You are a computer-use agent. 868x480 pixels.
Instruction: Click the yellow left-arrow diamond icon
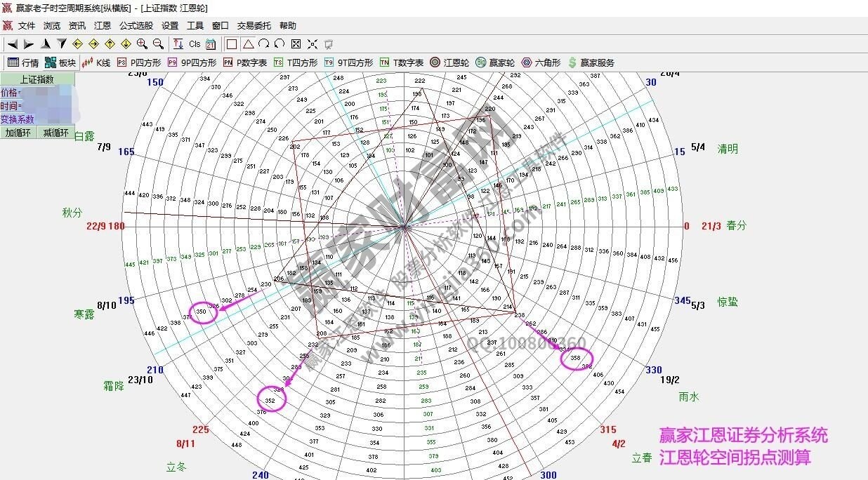point(79,44)
